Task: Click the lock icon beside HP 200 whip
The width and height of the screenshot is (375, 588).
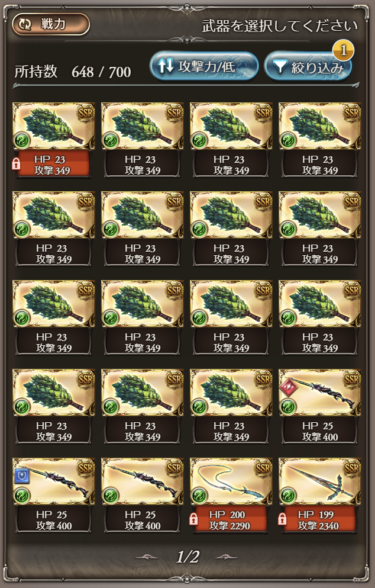Action: point(193,519)
